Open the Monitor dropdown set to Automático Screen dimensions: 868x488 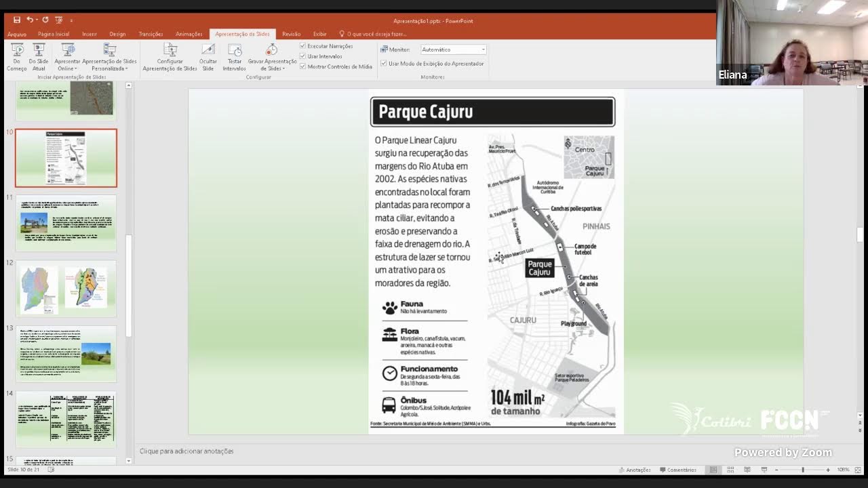pos(454,49)
